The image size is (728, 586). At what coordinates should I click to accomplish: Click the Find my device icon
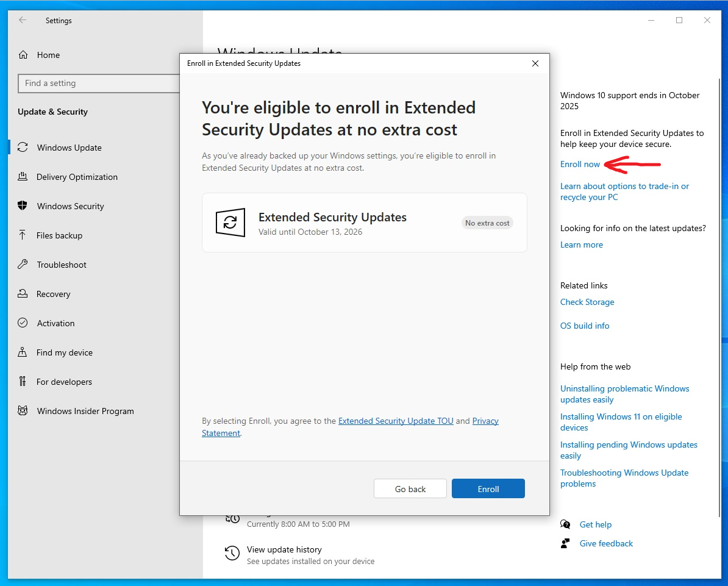[23, 352]
